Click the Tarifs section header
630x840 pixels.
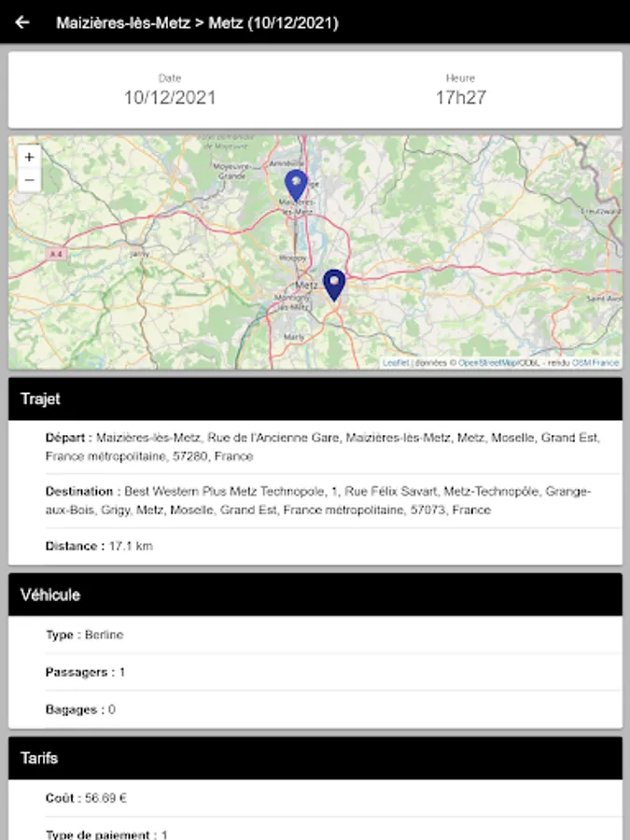coord(315,758)
